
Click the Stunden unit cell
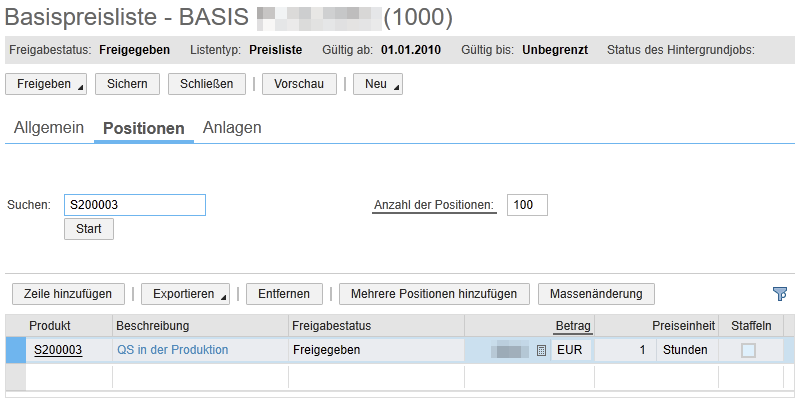pos(685,350)
